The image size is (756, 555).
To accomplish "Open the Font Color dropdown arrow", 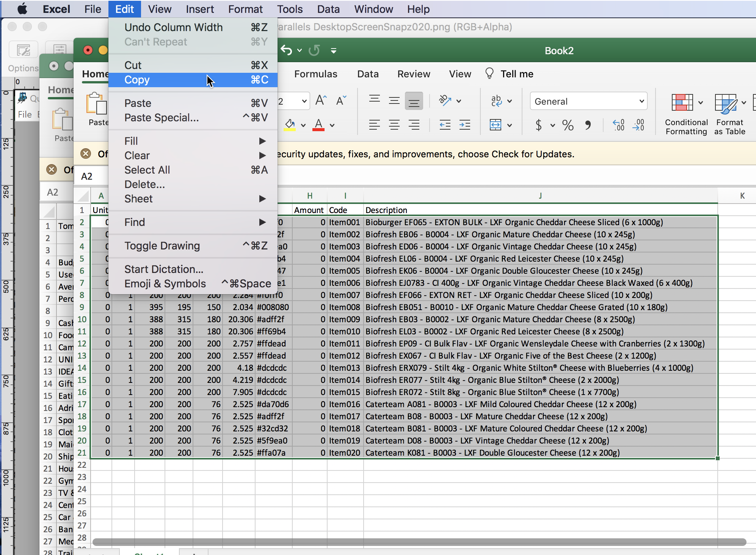I will [x=332, y=125].
